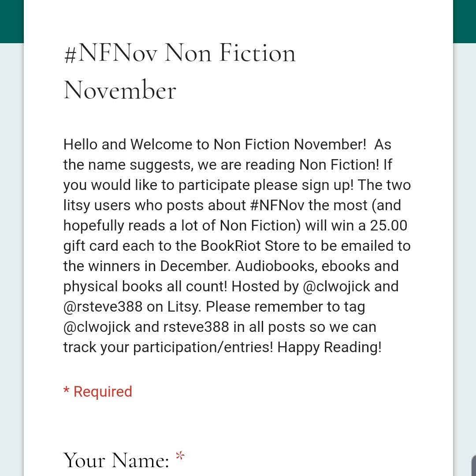Image resolution: width=476 pixels, height=476 pixels.
Task: Click "participation/entries!" in the last line
Action: pos(203,347)
